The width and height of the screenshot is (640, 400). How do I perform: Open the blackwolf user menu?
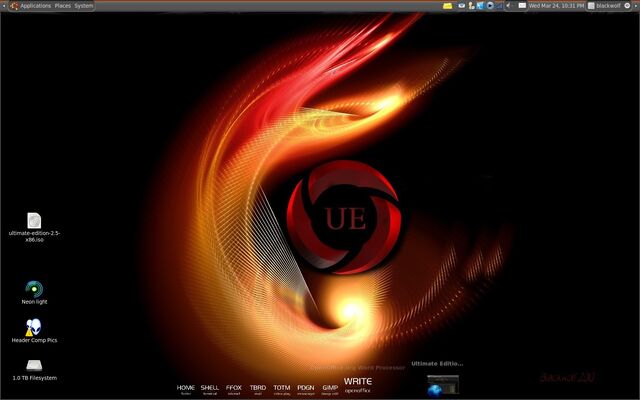[604, 6]
